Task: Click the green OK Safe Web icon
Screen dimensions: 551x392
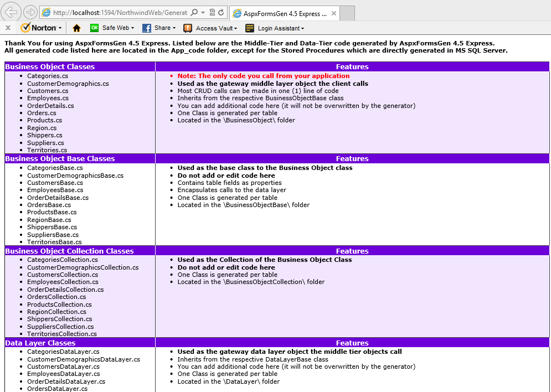Action: pyautogui.click(x=94, y=28)
